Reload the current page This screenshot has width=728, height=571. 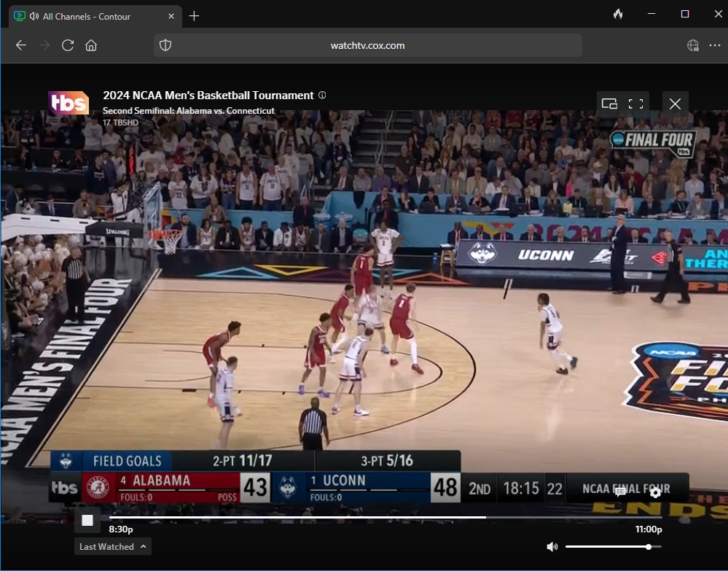point(68,45)
